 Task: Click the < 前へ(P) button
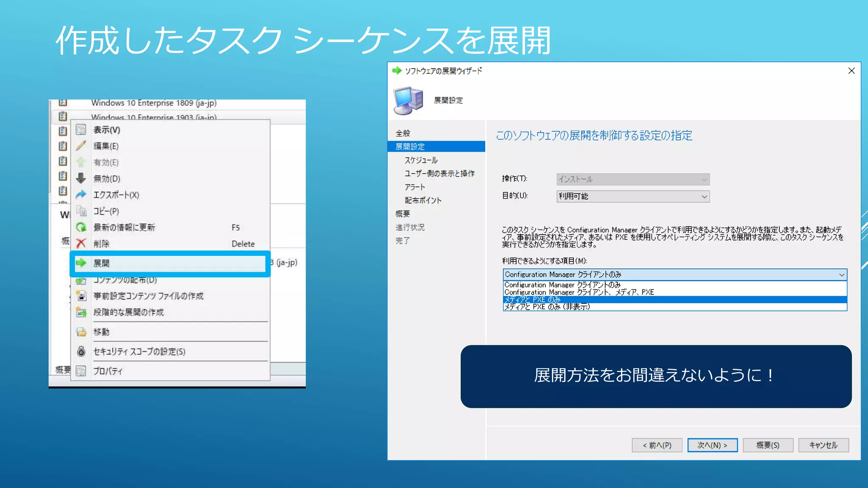coord(657,445)
